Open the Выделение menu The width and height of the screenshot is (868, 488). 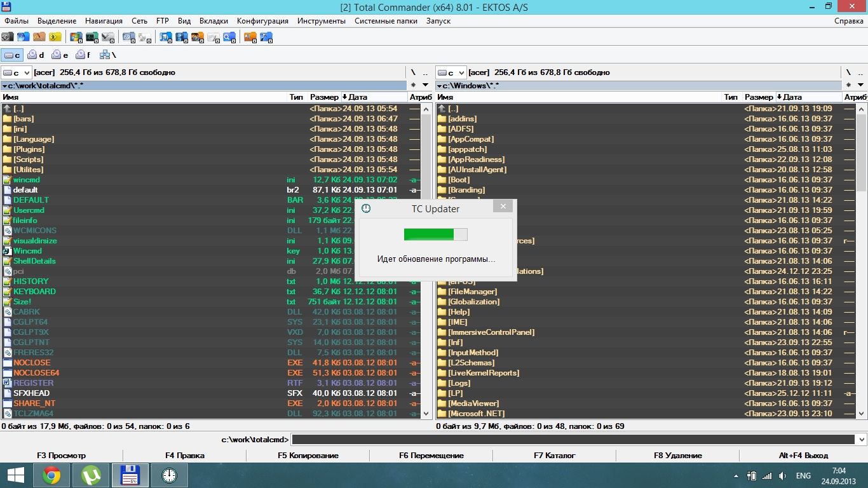pos(57,21)
